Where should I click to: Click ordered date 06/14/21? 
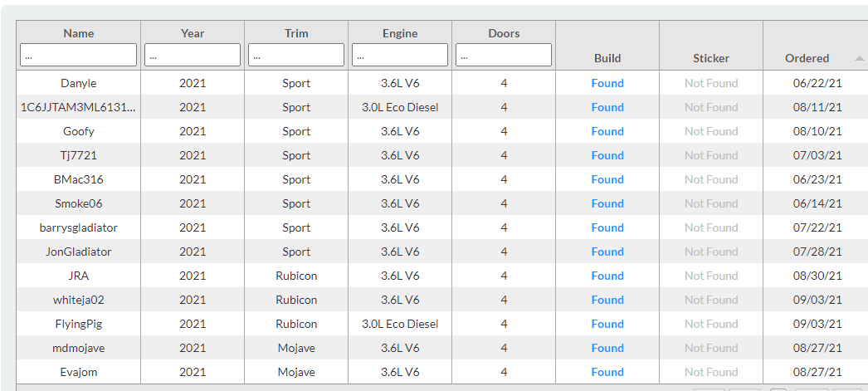click(x=817, y=204)
